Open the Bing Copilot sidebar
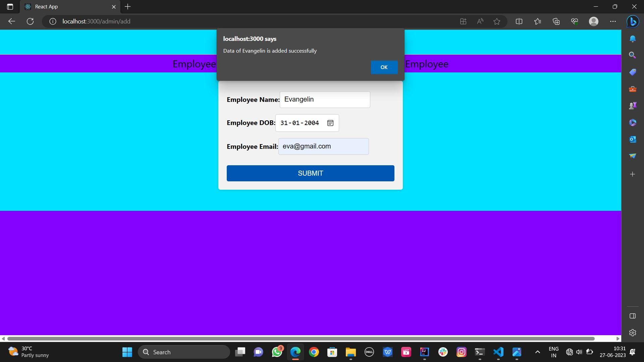Screen dimensions: 644x362 click(x=633, y=21)
